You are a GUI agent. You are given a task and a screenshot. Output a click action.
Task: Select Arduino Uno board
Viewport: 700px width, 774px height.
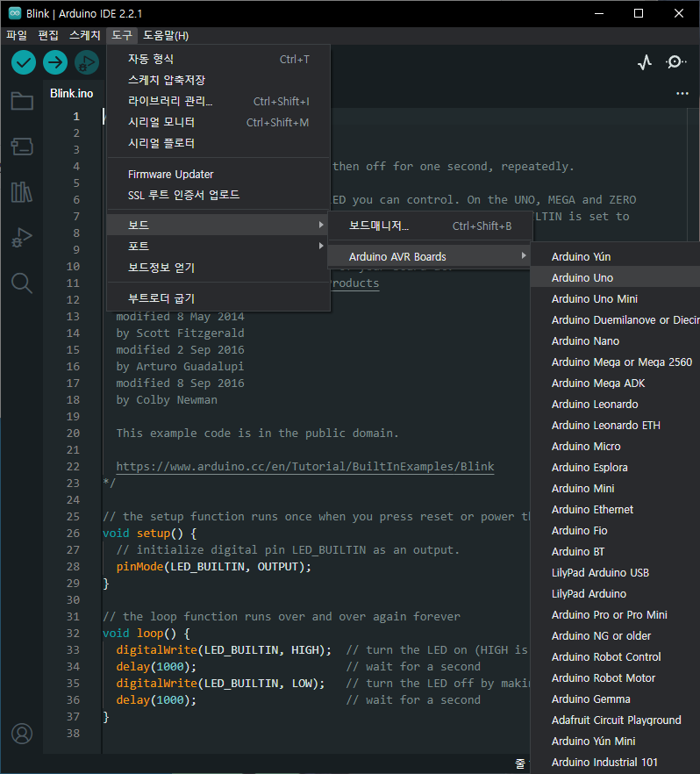(615, 278)
